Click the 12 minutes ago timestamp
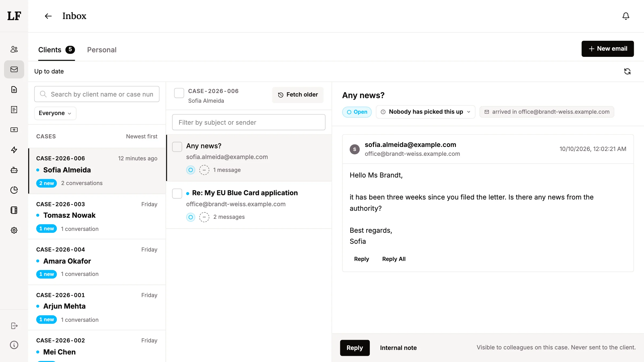 pos(138,158)
